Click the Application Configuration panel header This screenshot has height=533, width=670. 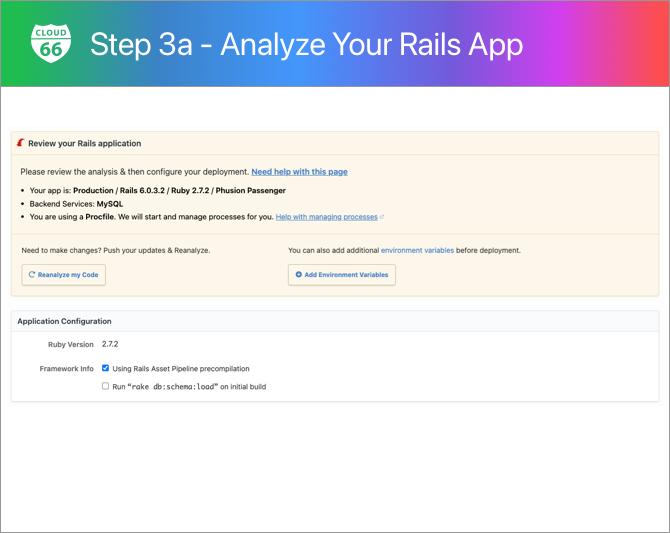pyautogui.click(x=65, y=321)
